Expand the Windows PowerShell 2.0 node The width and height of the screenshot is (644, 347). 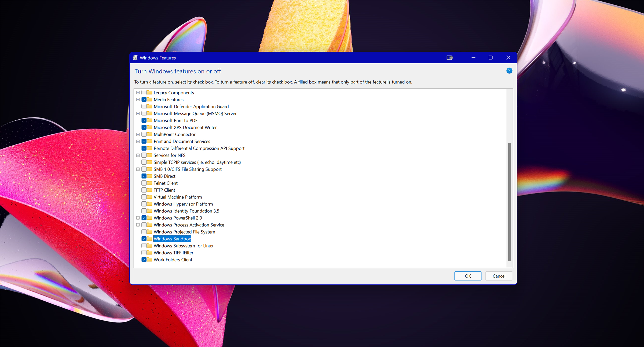coord(138,218)
